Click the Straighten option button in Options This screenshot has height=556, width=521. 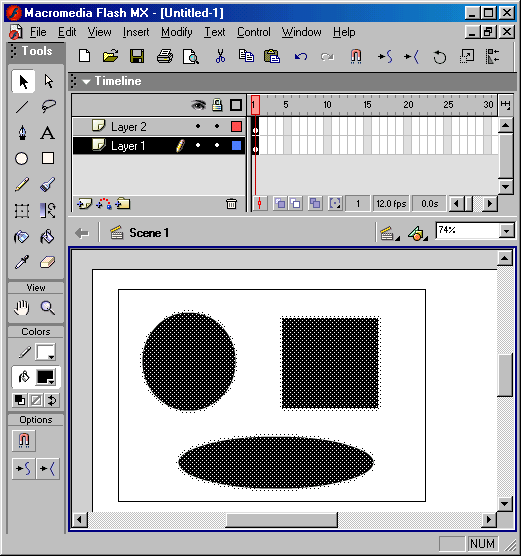[x=48, y=469]
